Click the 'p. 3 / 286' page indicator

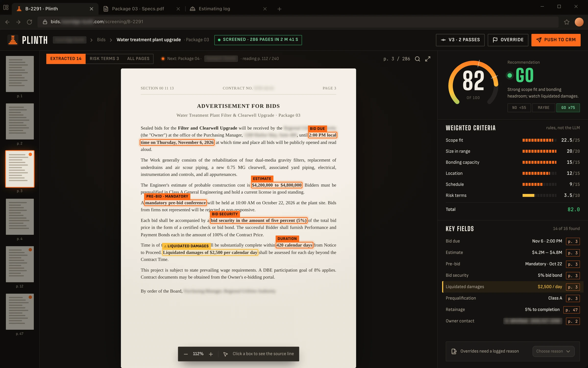pyautogui.click(x=397, y=59)
